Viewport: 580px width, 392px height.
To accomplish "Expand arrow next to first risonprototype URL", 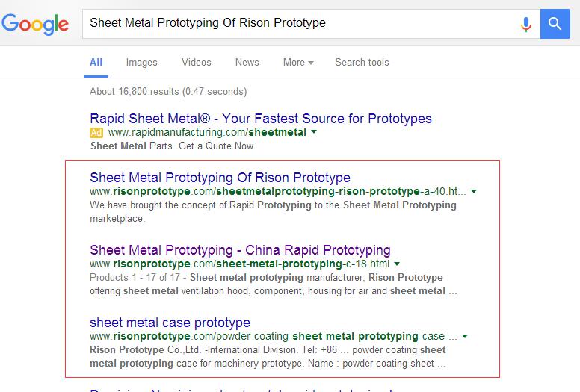I will 474,192.
